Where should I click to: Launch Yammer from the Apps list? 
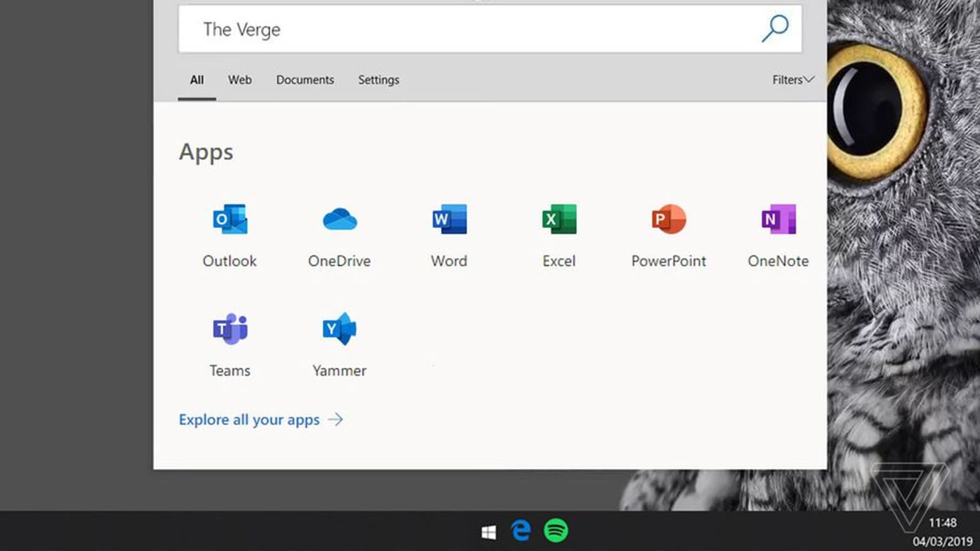coord(339,329)
